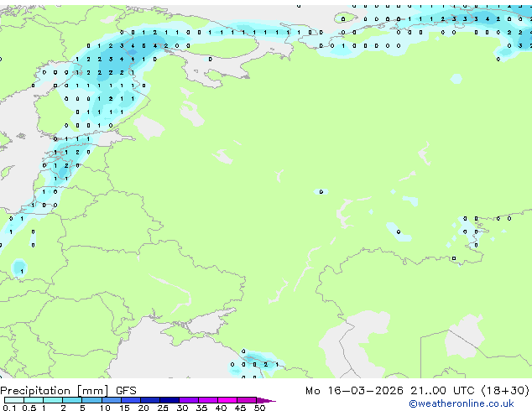Click the '35' legend scale label
This screenshot has height=411, width=532.
click(201, 408)
